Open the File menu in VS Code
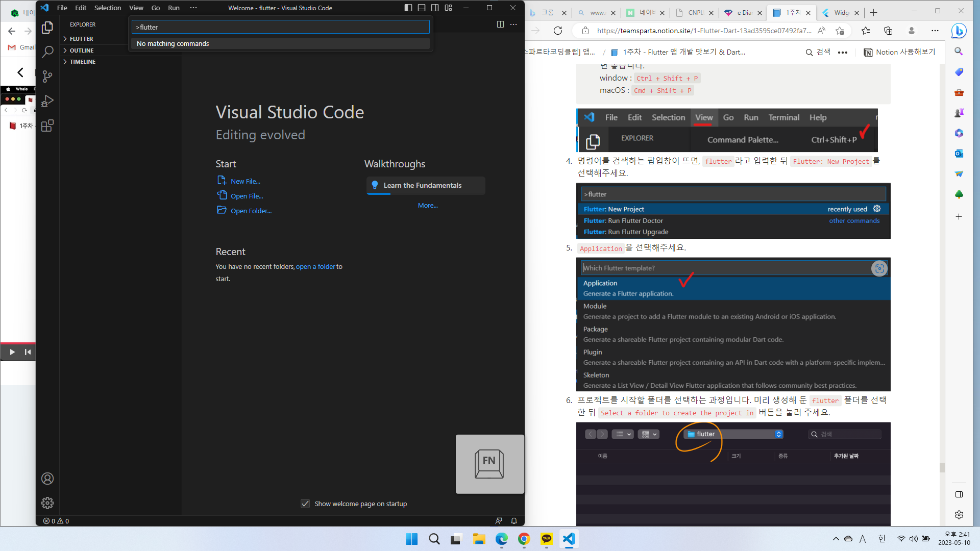This screenshot has height=551, width=980. 62,8
